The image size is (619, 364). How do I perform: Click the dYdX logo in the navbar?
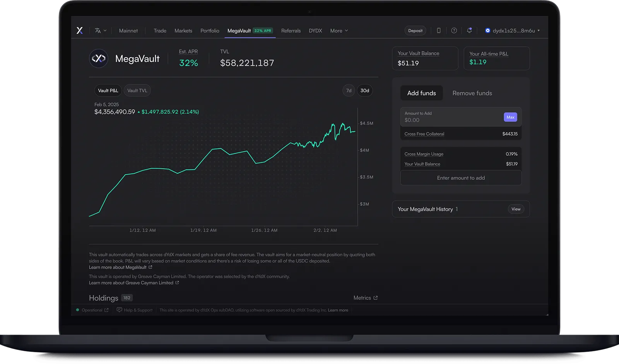(x=80, y=31)
